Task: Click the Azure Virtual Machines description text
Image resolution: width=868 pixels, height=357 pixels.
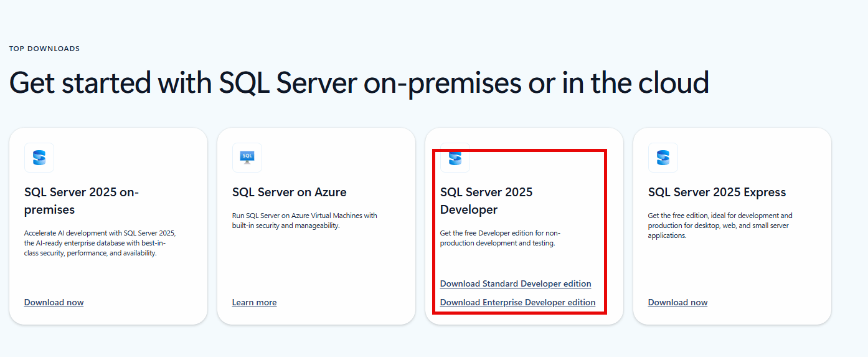Action: pos(304,221)
